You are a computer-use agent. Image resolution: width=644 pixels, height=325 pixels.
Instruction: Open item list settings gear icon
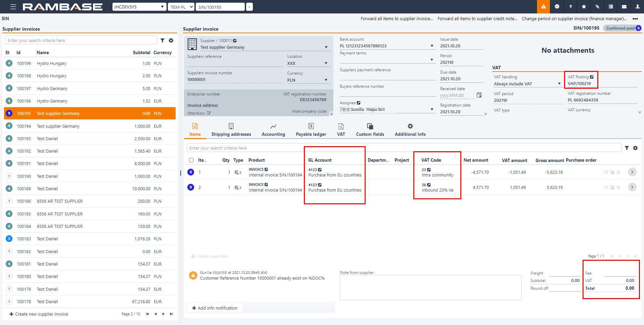pos(635,148)
